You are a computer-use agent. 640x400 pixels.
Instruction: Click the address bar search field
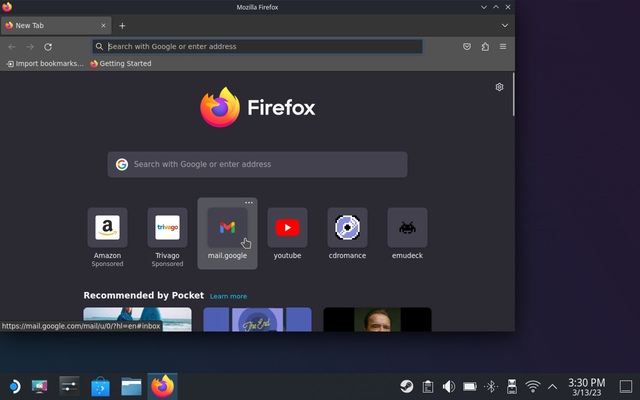pos(258,47)
